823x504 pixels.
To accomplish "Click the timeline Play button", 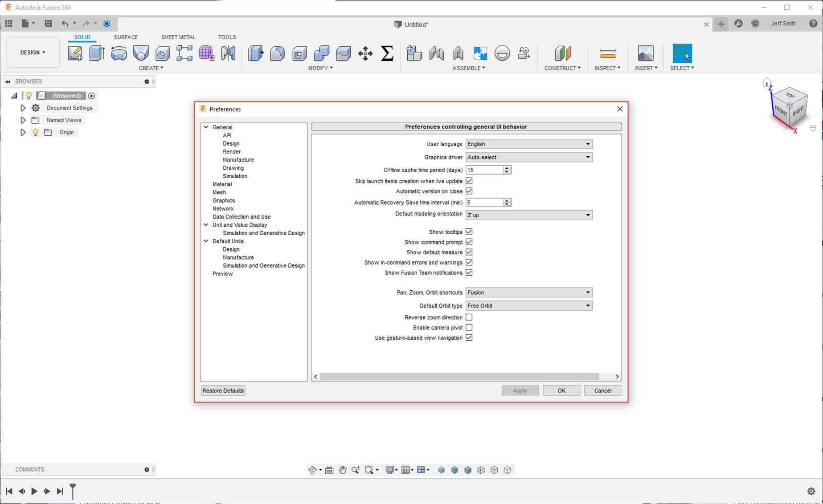I will [x=34, y=491].
